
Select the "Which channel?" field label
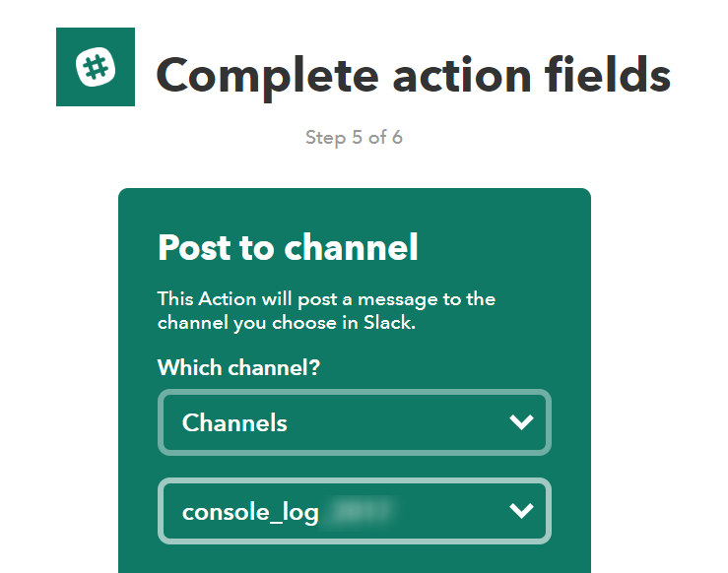(x=239, y=368)
